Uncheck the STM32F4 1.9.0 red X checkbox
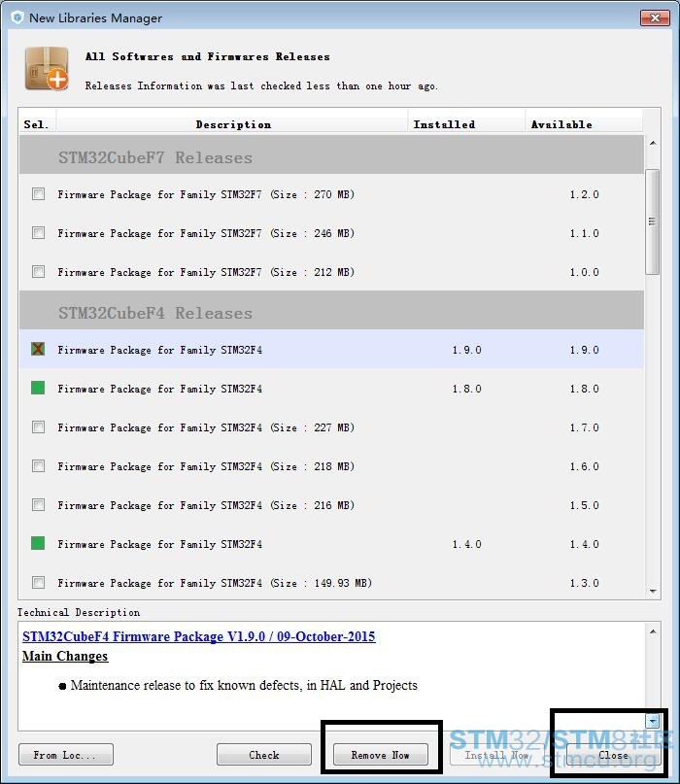Viewport: 680px width, 784px height. (x=38, y=349)
